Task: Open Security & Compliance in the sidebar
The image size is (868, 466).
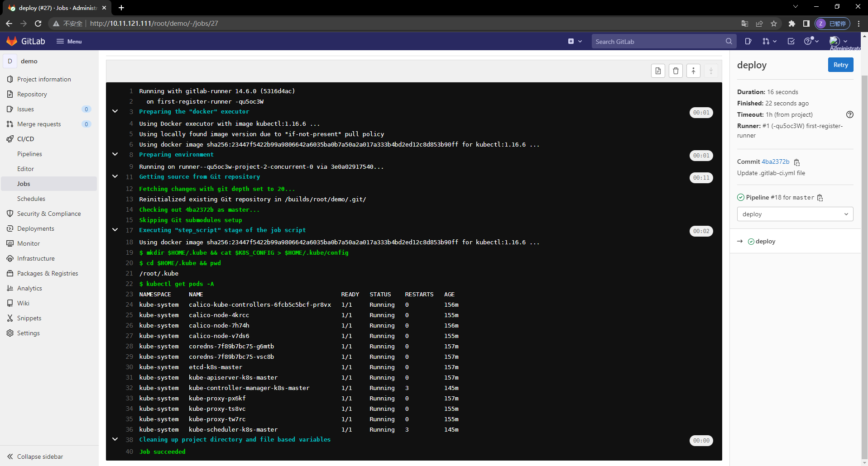Action: click(x=49, y=214)
